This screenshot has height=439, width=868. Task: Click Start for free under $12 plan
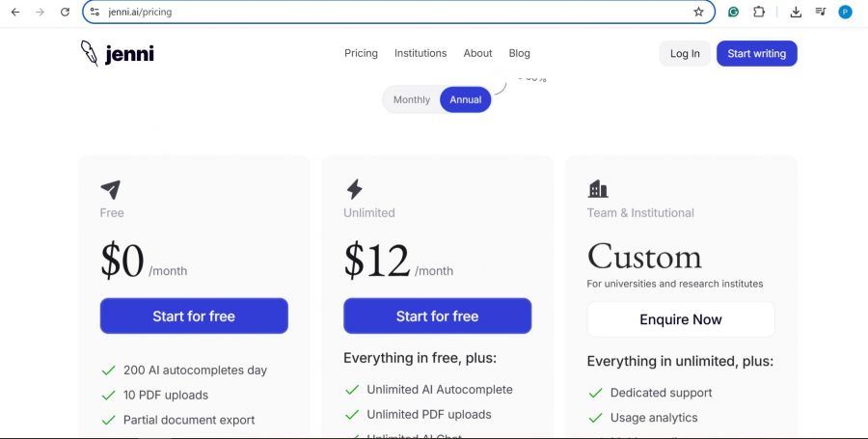click(x=437, y=316)
